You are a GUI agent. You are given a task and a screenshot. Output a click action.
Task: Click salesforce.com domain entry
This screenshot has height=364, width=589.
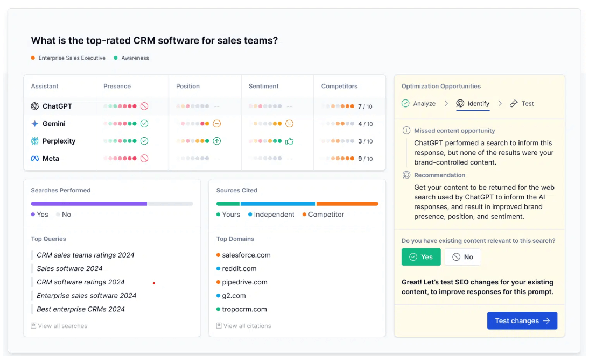[243, 255]
